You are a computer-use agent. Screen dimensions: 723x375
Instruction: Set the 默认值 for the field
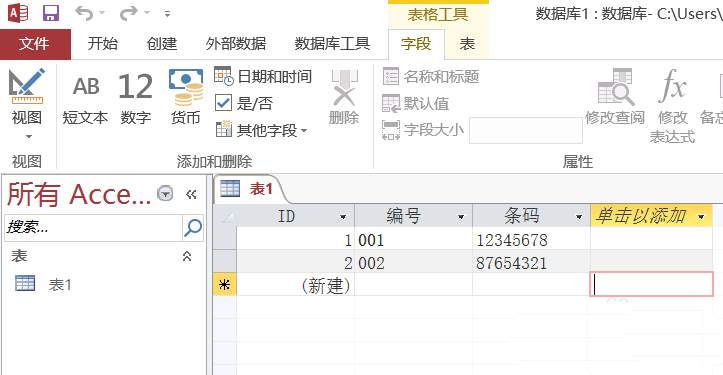click(x=415, y=104)
